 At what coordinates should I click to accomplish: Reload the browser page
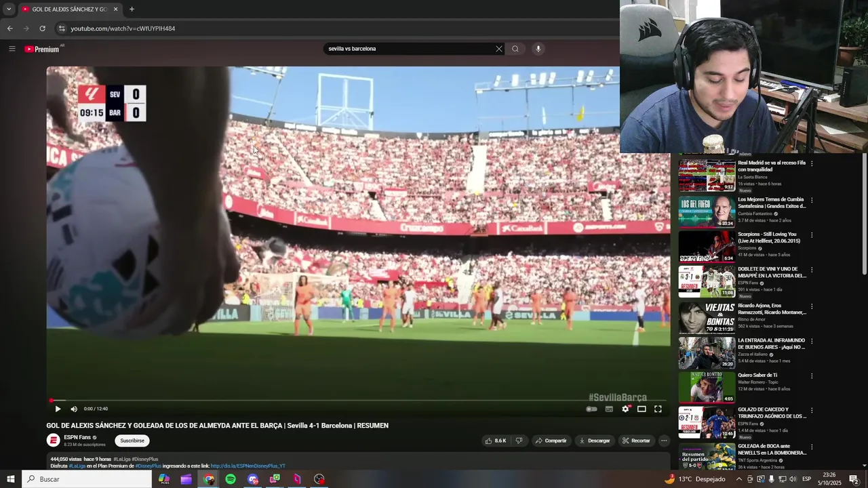[x=42, y=28]
